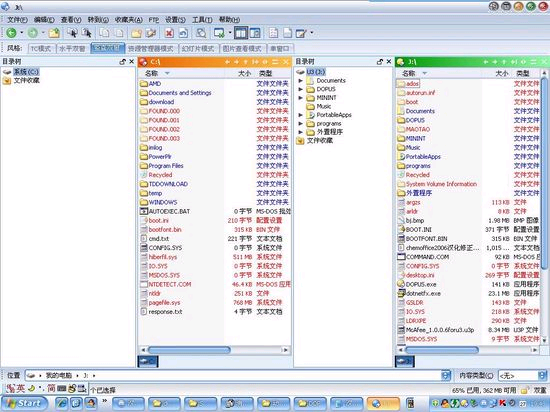Select Program Files folder in C: pane

[166, 166]
